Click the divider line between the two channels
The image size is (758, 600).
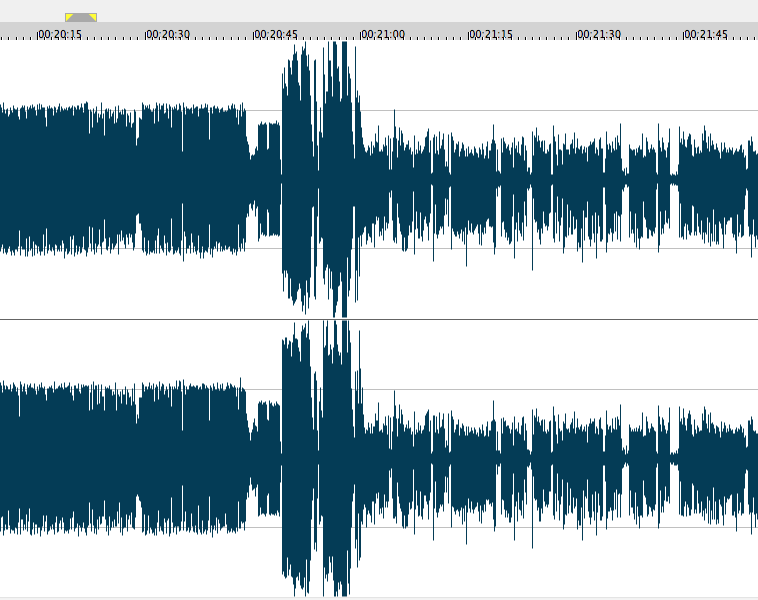tap(379, 319)
